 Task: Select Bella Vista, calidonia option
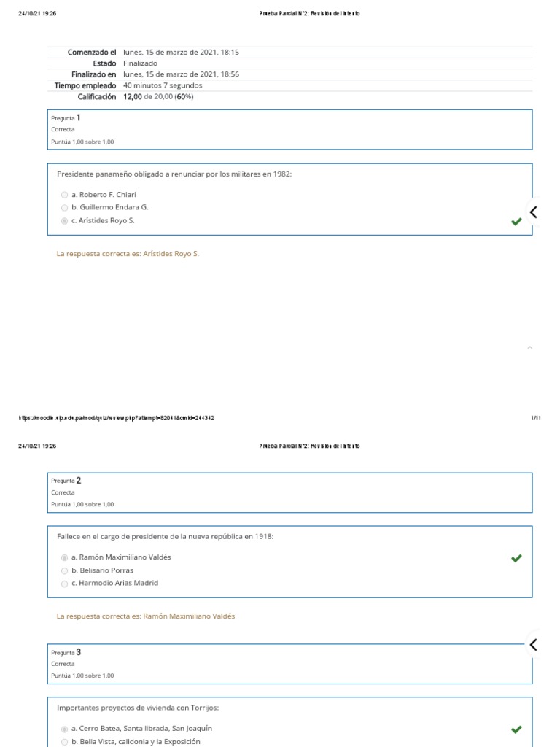pos(65,742)
